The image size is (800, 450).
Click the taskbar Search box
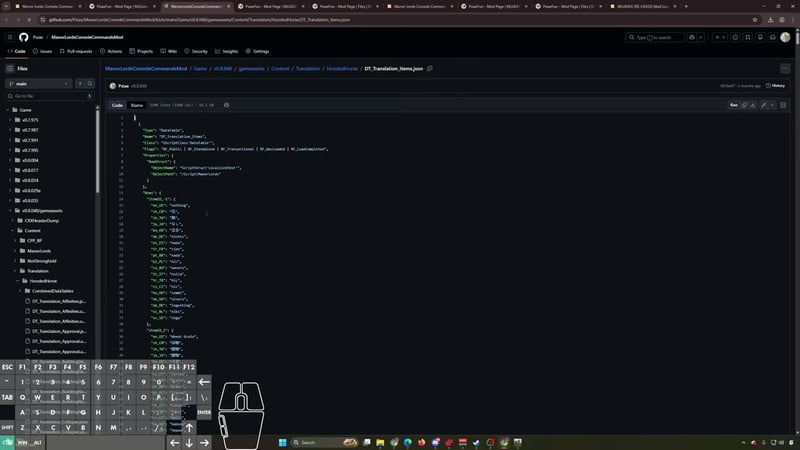[x=325, y=442]
